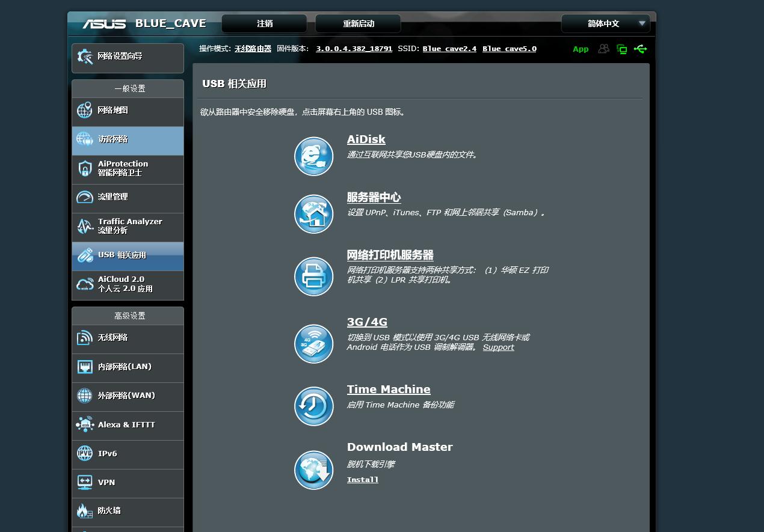Image resolution: width=764 pixels, height=532 pixels.
Task: Click the 流量管理 gauge icon
Action: click(x=85, y=197)
